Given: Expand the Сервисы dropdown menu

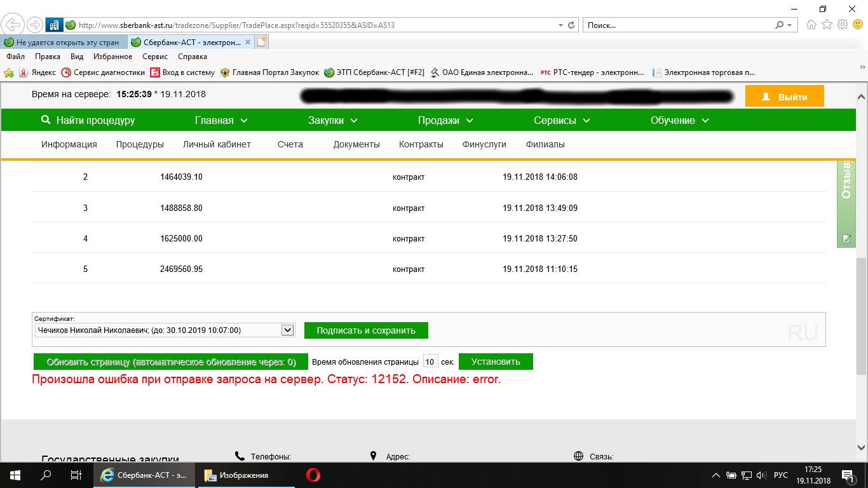Looking at the screenshot, I should tap(562, 120).
